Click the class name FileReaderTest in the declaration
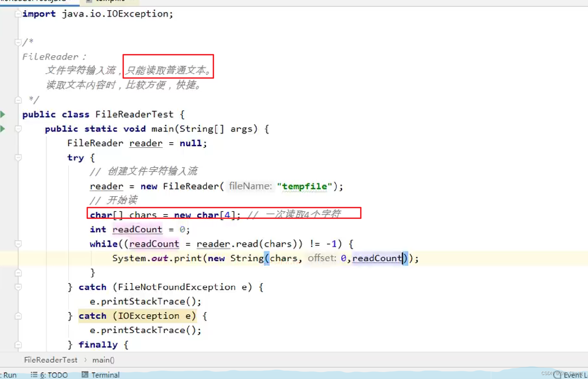Image resolution: width=588 pixels, height=379 pixels. point(134,114)
